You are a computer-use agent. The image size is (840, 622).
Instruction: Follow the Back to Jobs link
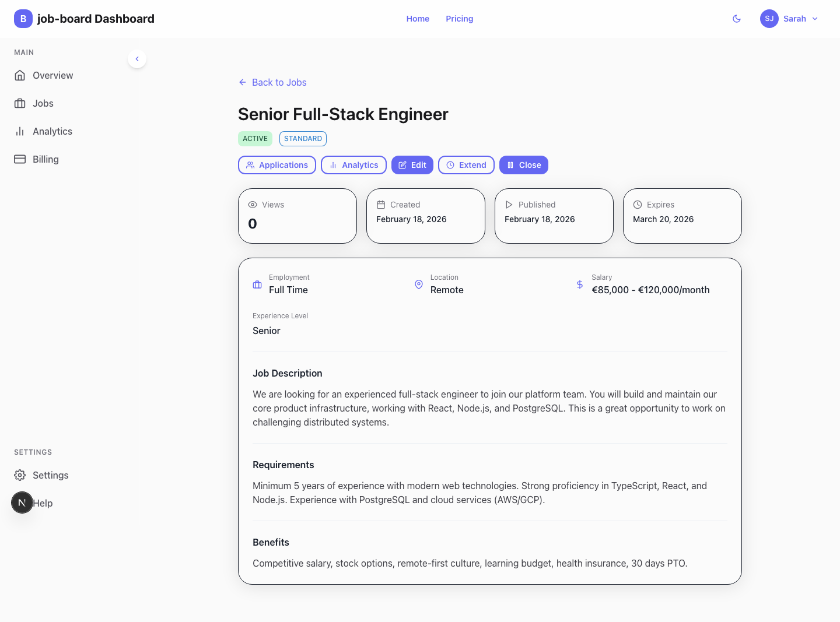272,82
